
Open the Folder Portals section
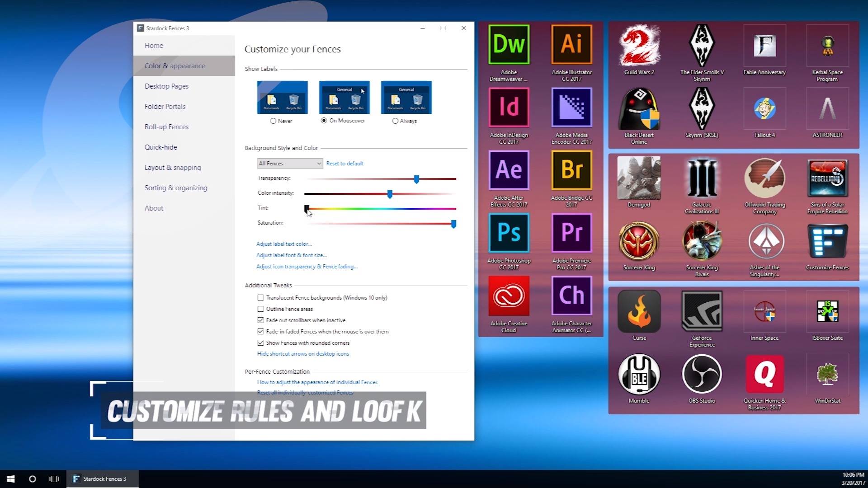(184, 107)
